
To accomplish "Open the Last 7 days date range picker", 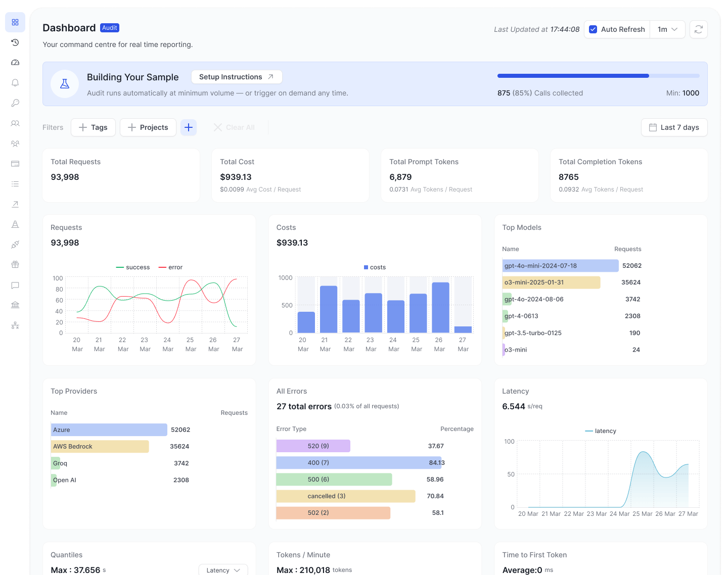I will tap(674, 127).
